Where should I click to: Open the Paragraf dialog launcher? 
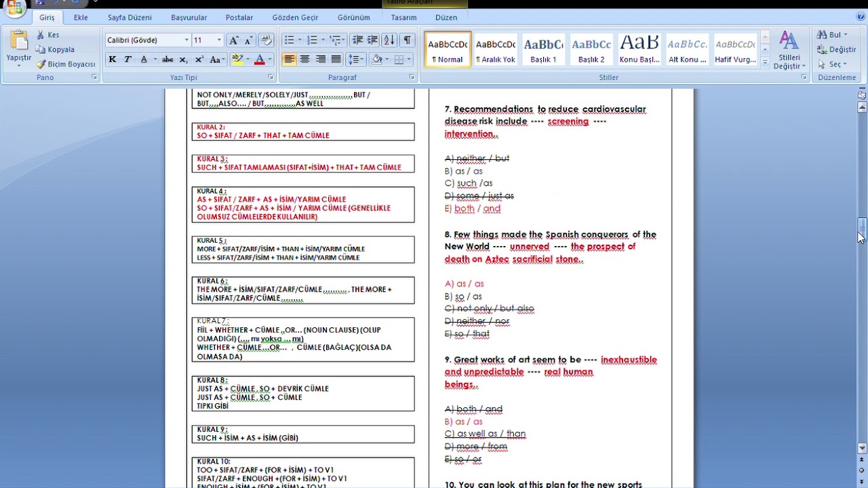(412, 77)
